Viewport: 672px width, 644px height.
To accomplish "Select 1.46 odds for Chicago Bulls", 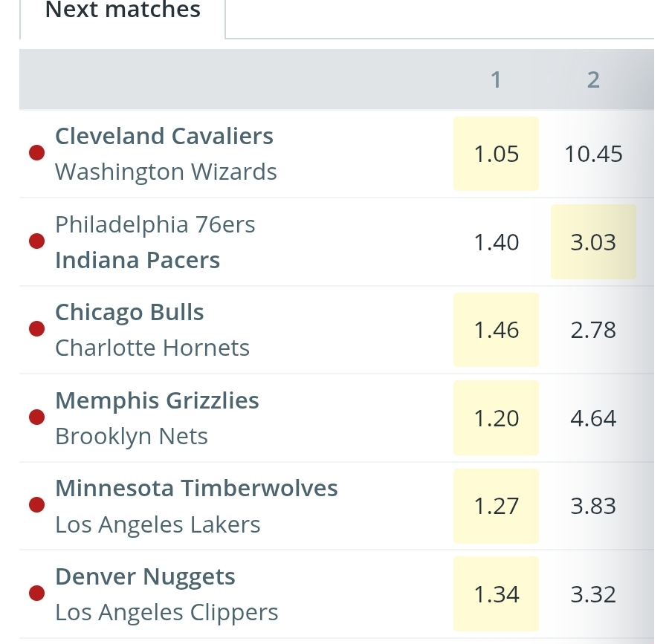I will coord(496,330).
